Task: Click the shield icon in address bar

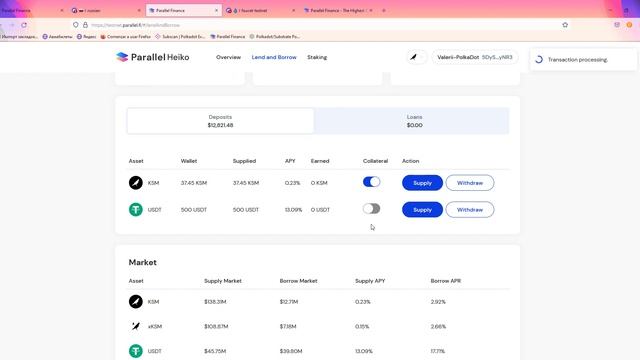Action: (x=76, y=25)
